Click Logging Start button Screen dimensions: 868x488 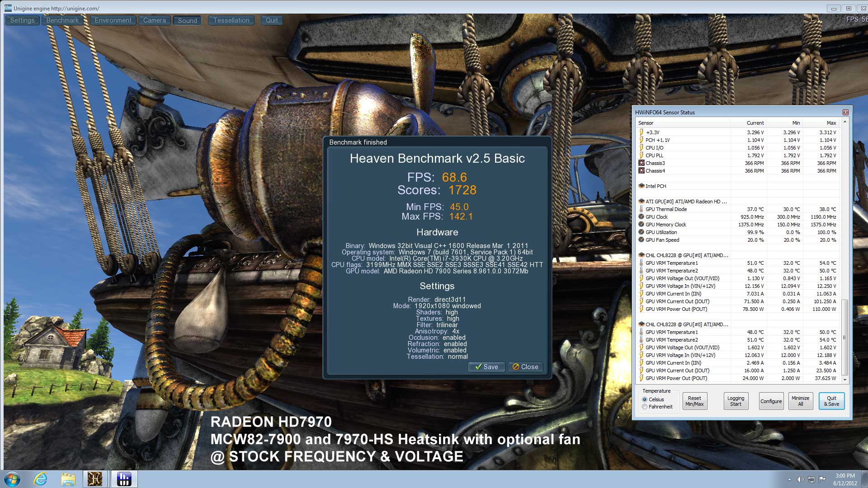point(736,401)
